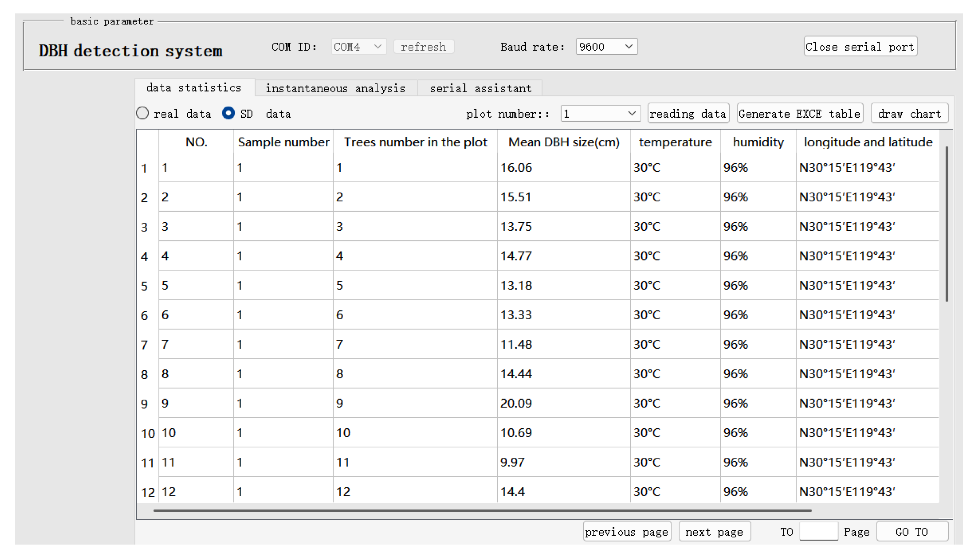Screen dimensions: 976x560
Task: Click the refresh button
Action: 423,47
